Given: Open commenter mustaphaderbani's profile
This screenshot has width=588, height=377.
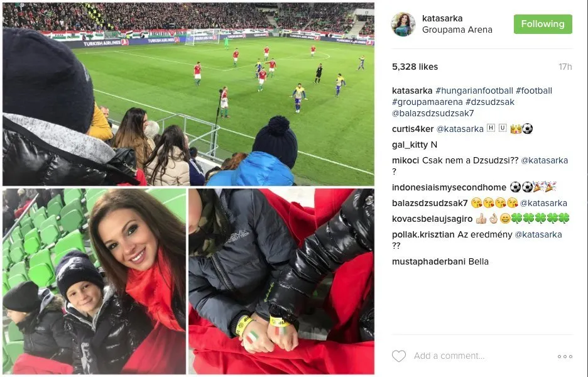Looking at the screenshot, I should (428, 262).
